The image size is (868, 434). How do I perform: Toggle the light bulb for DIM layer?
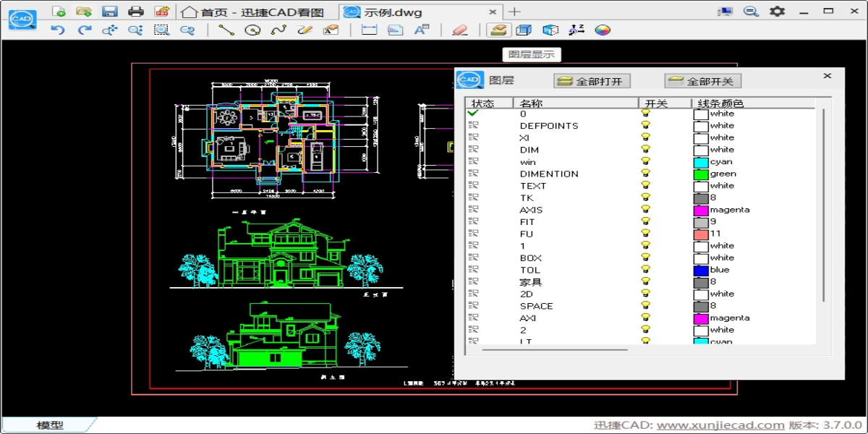point(645,150)
